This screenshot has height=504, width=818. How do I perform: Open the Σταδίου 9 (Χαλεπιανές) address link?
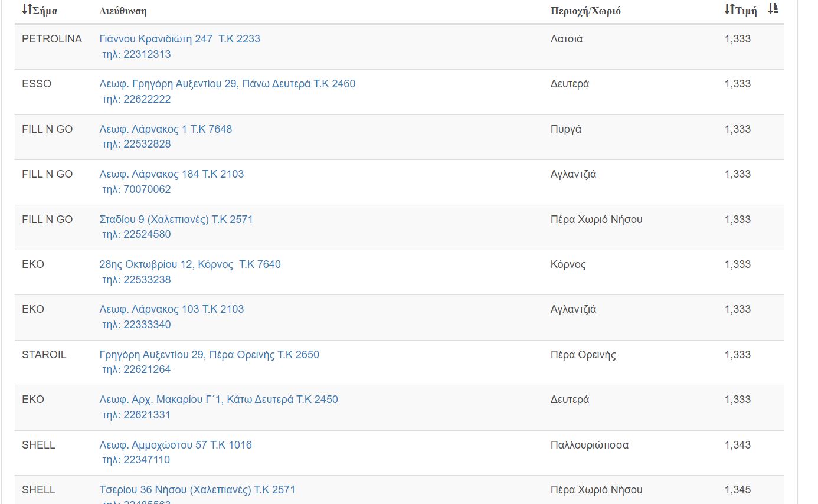coord(176,220)
